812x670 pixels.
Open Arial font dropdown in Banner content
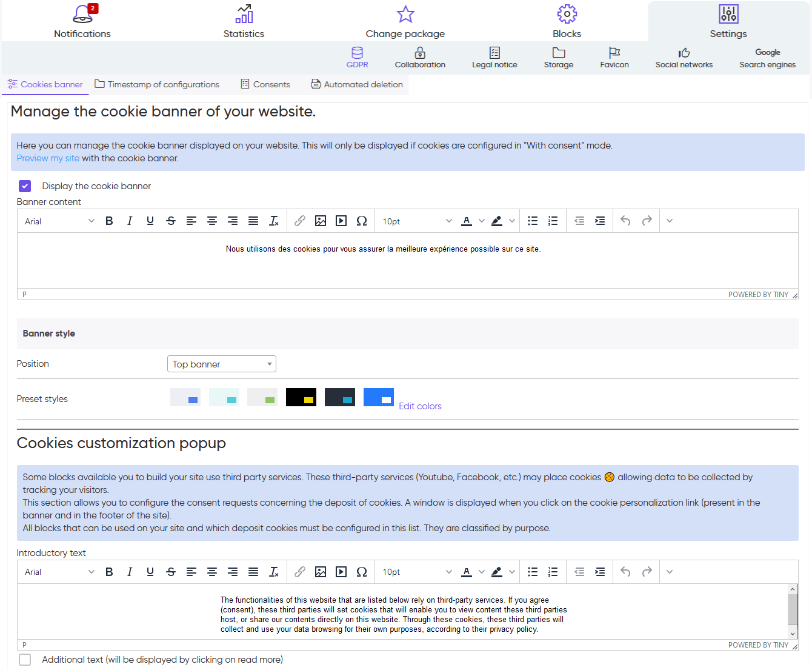point(59,221)
